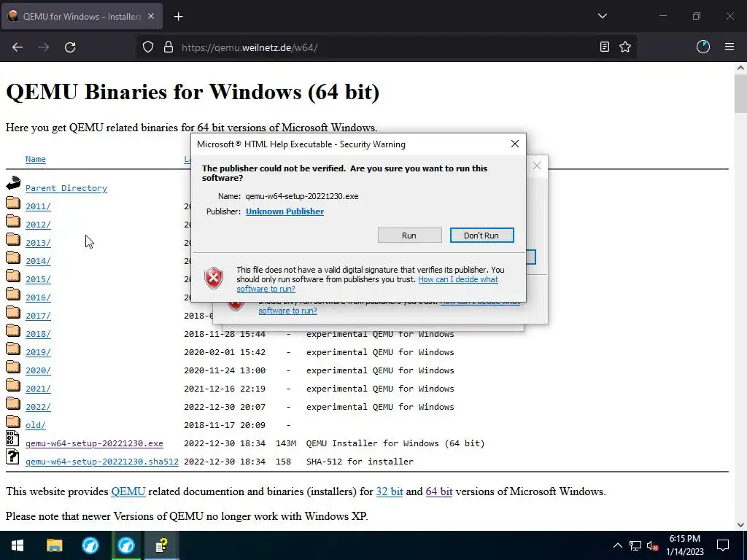Open the 2022/ folder link
Screen dimensions: 747x560
tap(38, 407)
